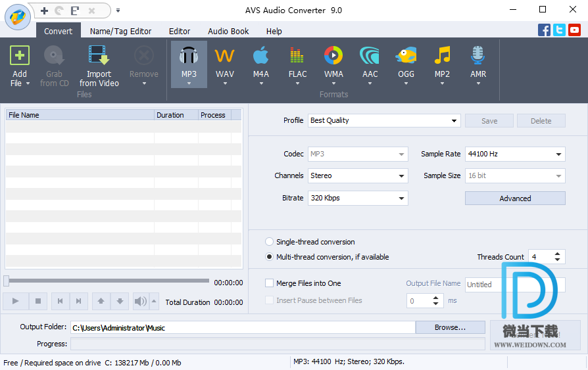Move selected file up in list
This screenshot has width=588, height=370.
click(101, 301)
